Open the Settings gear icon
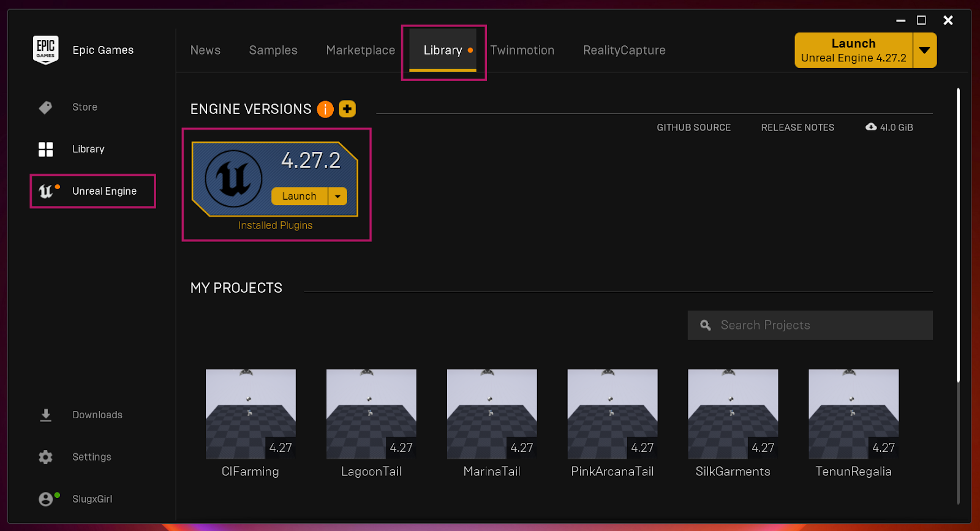This screenshot has width=980, height=531. [45, 457]
